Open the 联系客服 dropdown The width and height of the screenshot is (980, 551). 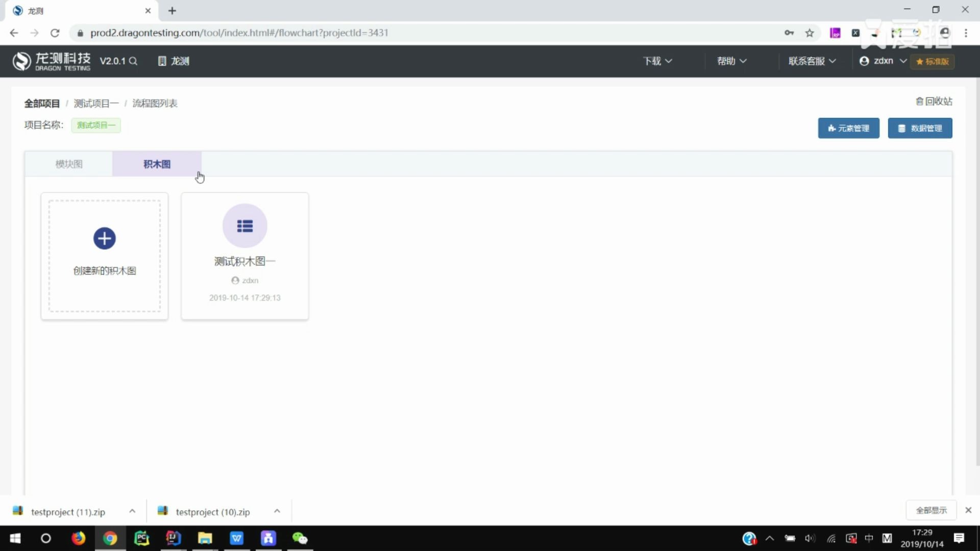[x=812, y=61]
